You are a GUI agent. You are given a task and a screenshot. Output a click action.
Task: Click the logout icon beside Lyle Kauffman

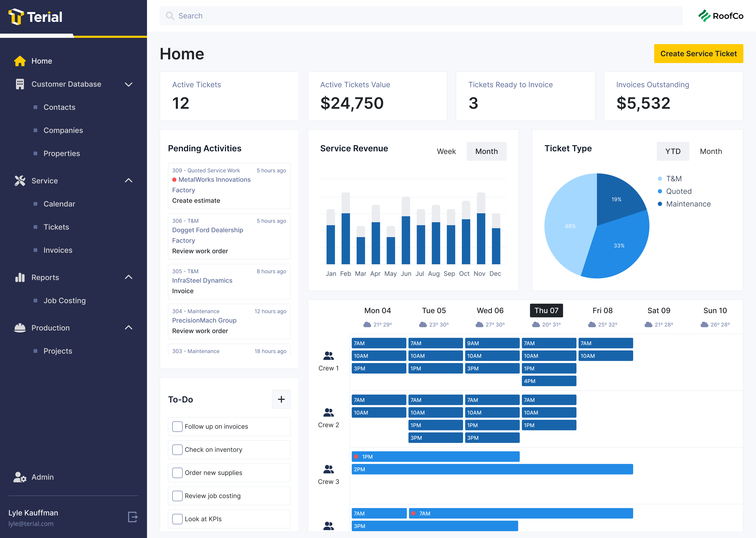point(133,517)
